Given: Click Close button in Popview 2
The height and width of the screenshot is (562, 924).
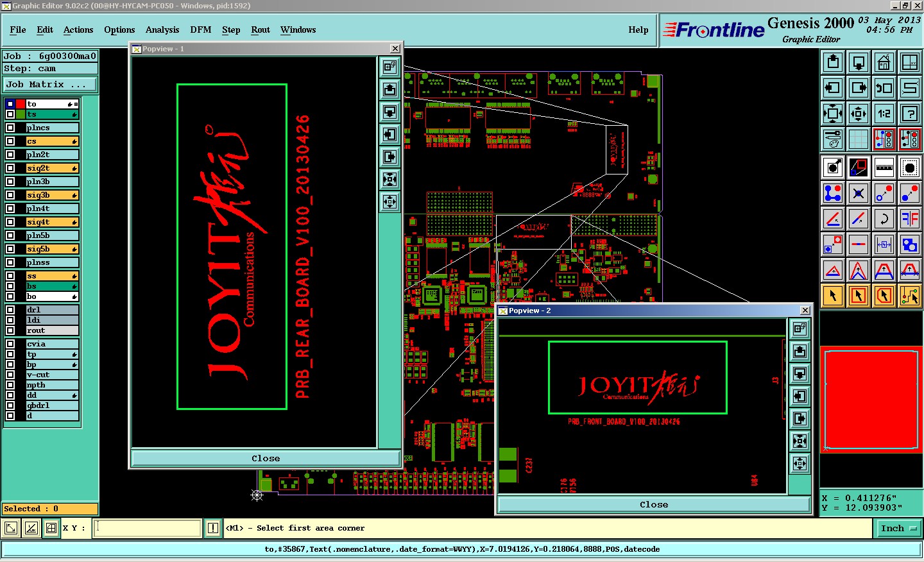Looking at the screenshot, I should (654, 504).
